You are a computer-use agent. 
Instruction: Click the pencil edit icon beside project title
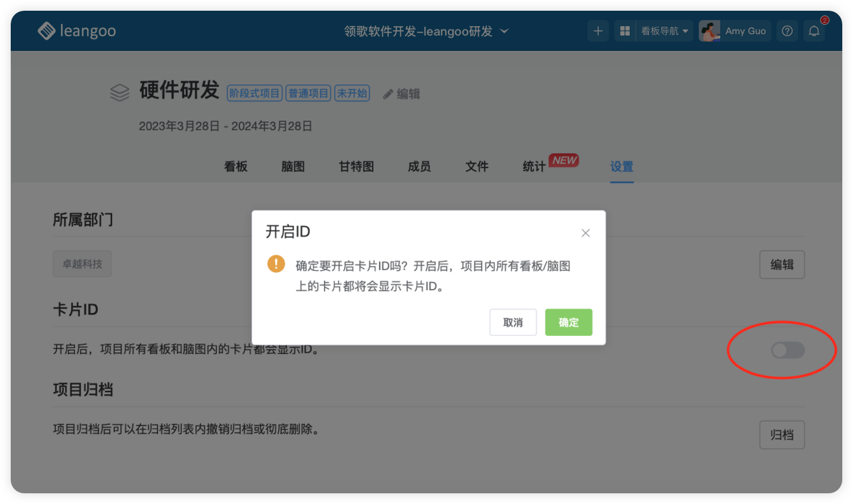click(x=388, y=94)
